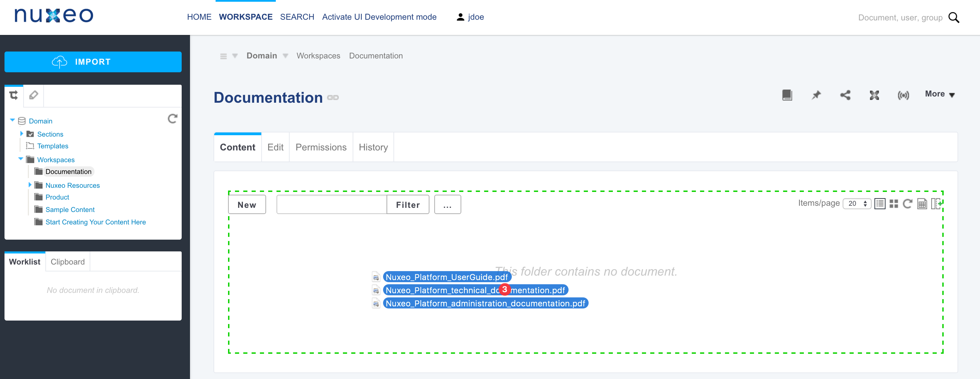Click the IMPORT button

point(93,62)
